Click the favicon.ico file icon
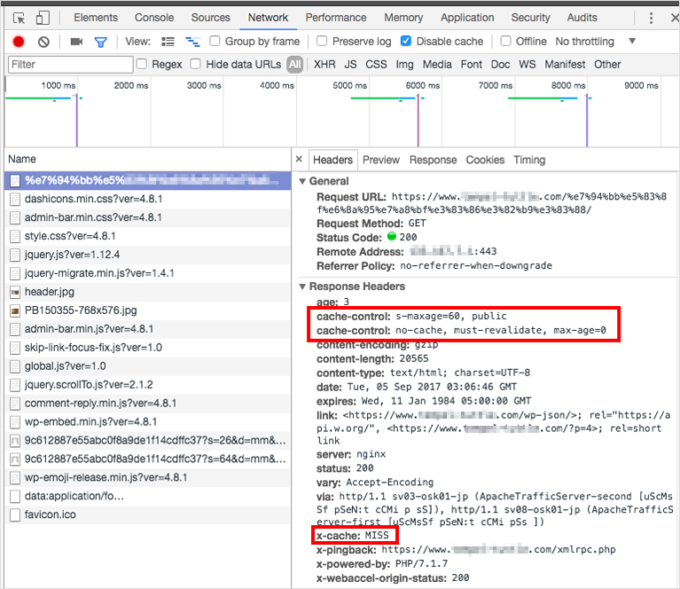The image size is (680, 589). [x=15, y=515]
